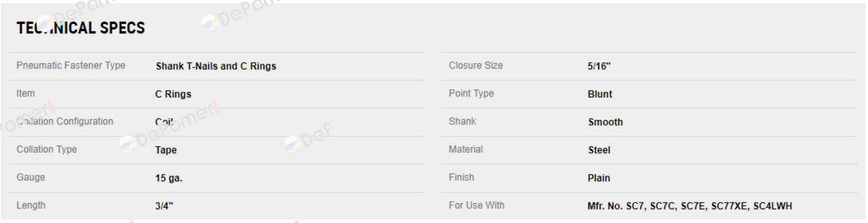Select the Collation Type label

point(47,149)
